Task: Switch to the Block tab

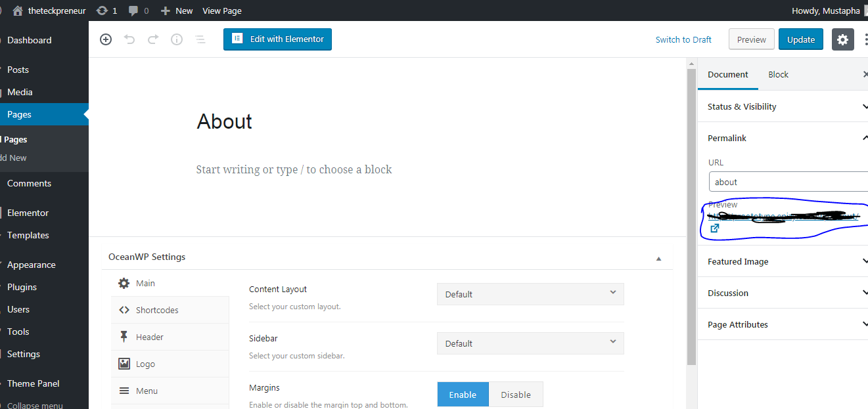Action: click(778, 74)
